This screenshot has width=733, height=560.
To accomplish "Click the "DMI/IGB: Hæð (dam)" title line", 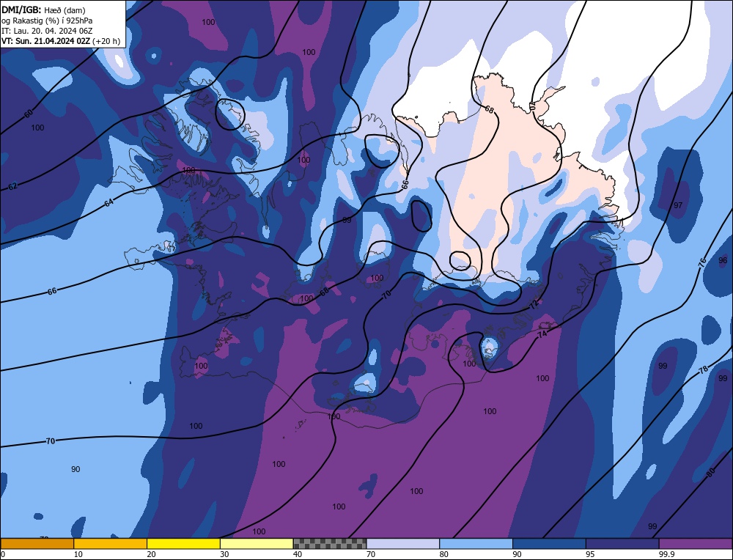I will [43, 10].
